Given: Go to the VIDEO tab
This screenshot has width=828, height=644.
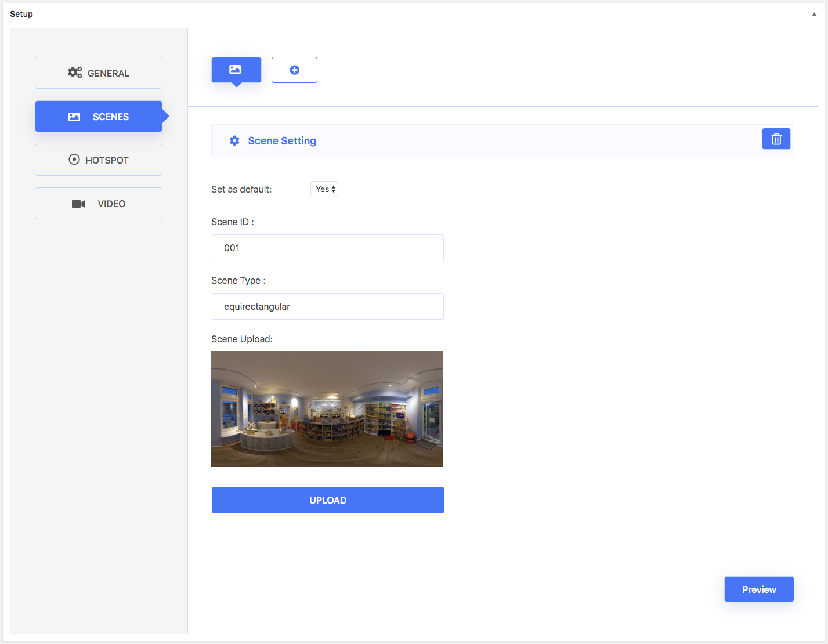Looking at the screenshot, I should coord(99,204).
